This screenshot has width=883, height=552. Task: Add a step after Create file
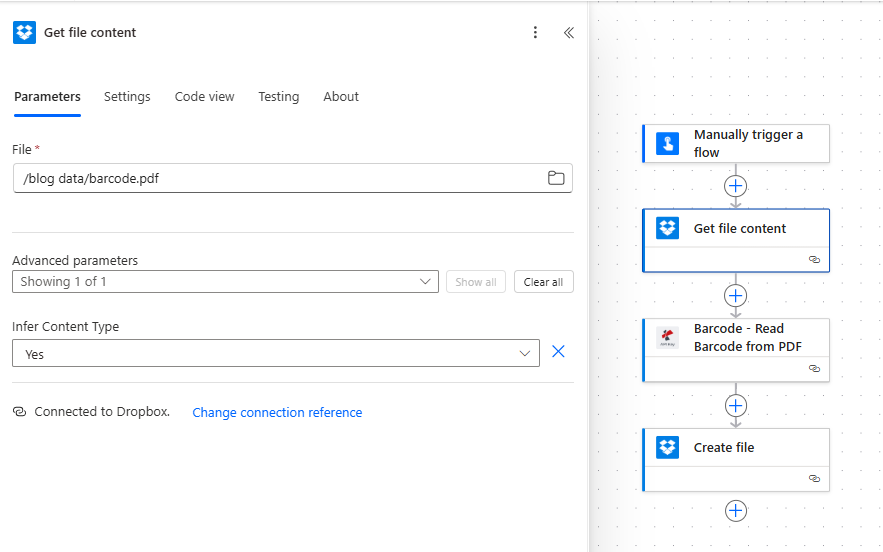click(x=736, y=511)
